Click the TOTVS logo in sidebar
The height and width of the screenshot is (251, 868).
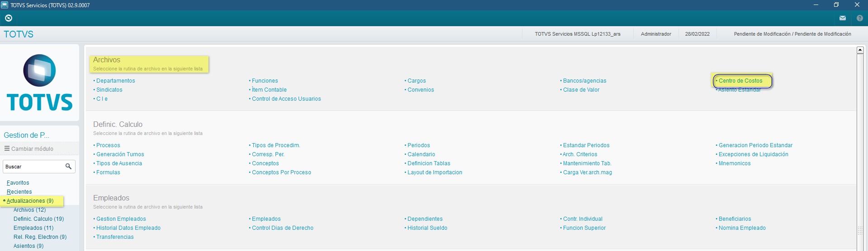pos(39,83)
